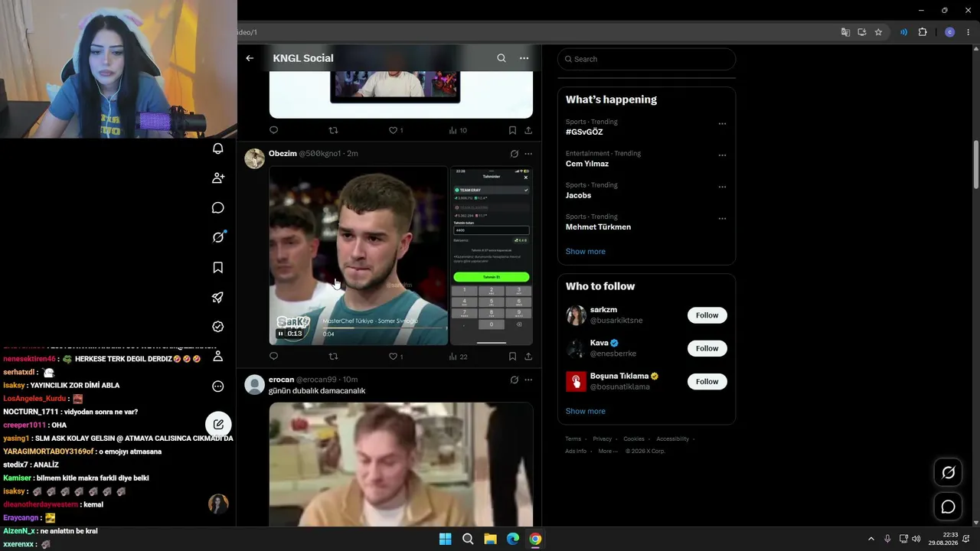The image size is (980, 551).
Task: Open Chat speech-bubble icon in sidebar
Action: (218, 208)
